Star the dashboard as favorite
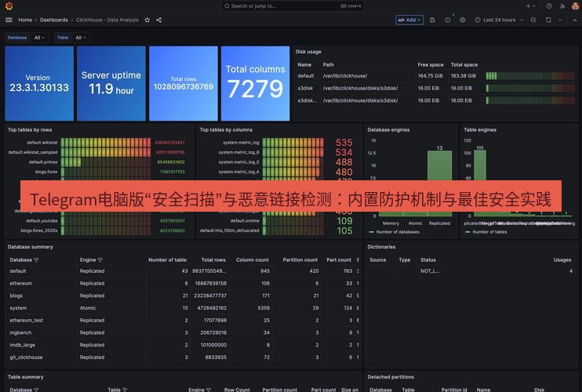This screenshot has width=582, height=392. (x=147, y=20)
